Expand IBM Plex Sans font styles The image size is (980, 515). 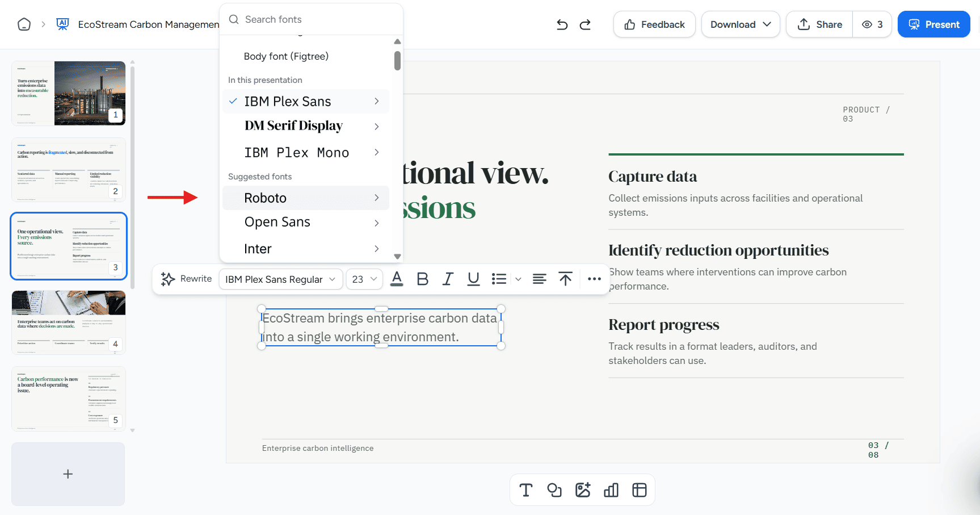377,101
